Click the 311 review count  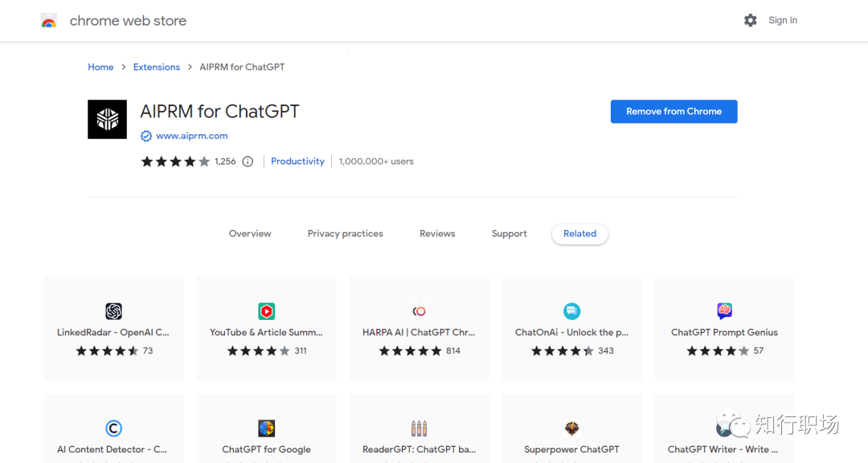coord(301,351)
